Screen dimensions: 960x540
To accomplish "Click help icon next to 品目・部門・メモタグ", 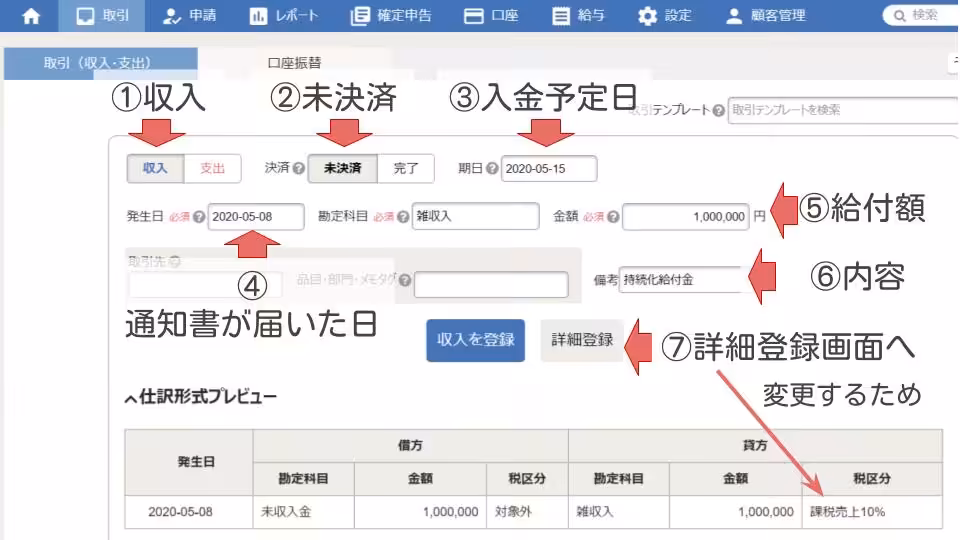I will [405, 280].
